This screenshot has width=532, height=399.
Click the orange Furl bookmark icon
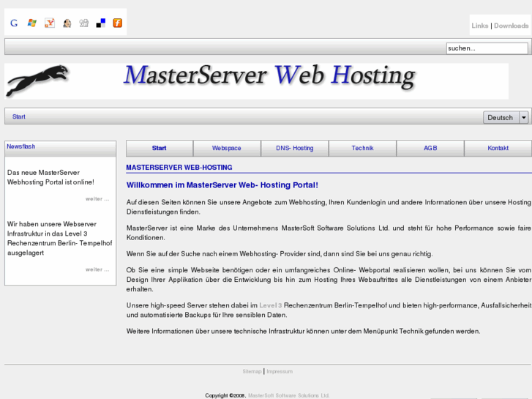coord(117,23)
